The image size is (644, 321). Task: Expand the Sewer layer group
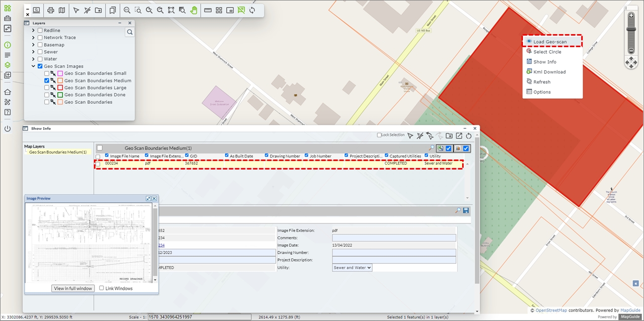click(x=33, y=52)
